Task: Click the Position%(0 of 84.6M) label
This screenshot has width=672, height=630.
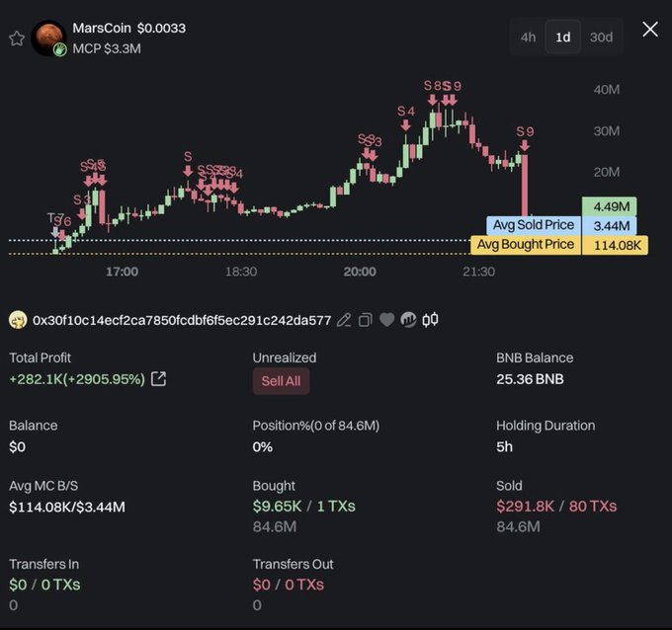Action: tap(316, 426)
